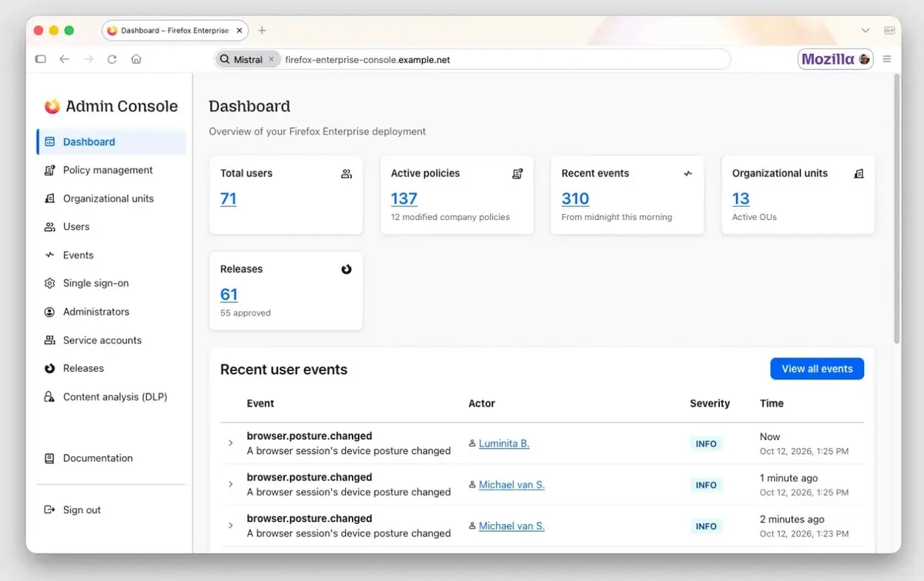Expand the 1 minute ago event row chevron
The width and height of the screenshot is (924, 581).
[x=230, y=484]
